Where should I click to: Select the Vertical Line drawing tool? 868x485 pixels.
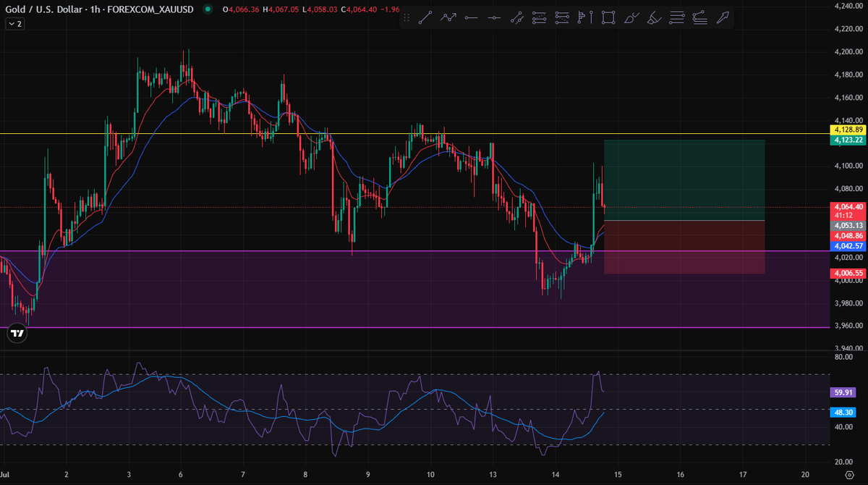click(592, 18)
